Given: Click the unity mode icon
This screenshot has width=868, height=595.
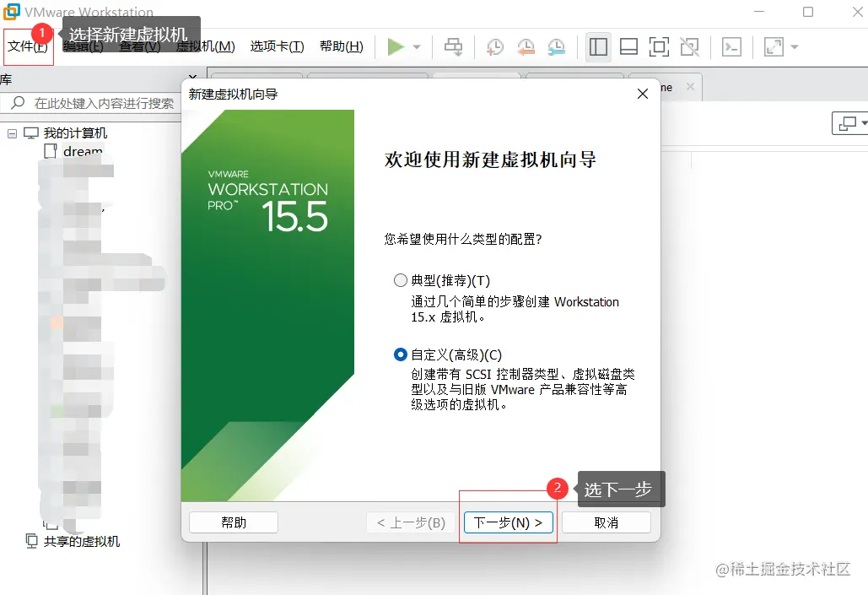Looking at the screenshot, I should coord(690,47).
